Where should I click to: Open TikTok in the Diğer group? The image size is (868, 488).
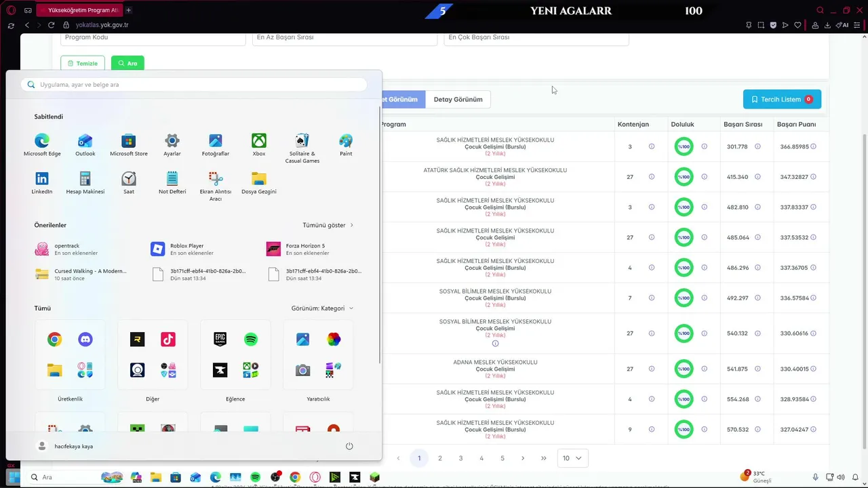[168, 340]
